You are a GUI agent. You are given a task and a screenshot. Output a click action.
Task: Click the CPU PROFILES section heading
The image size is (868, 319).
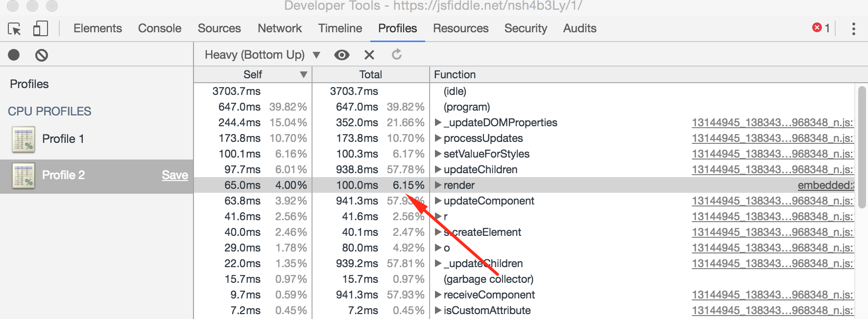point(49,112)
